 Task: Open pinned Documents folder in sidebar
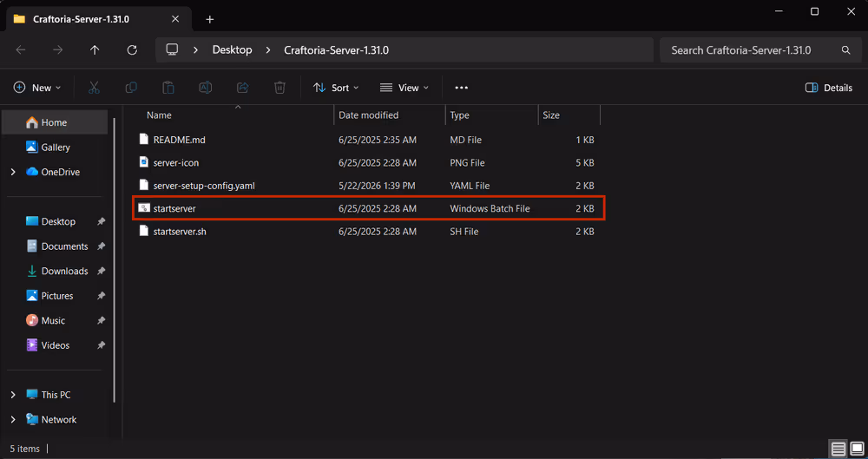pyautogui.click(x=57, y=246)
